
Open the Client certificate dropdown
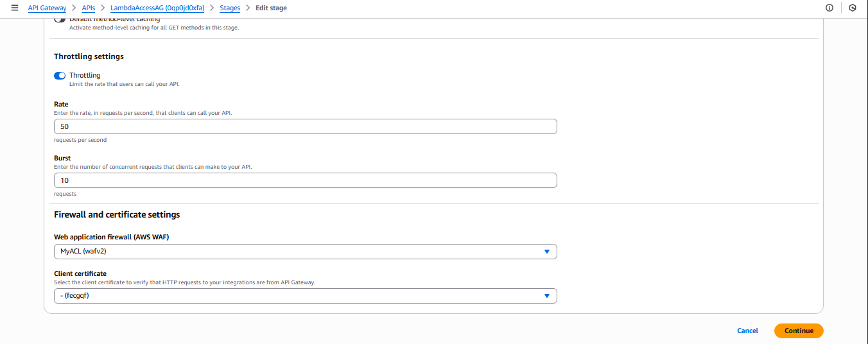click(x=306, y=296)
